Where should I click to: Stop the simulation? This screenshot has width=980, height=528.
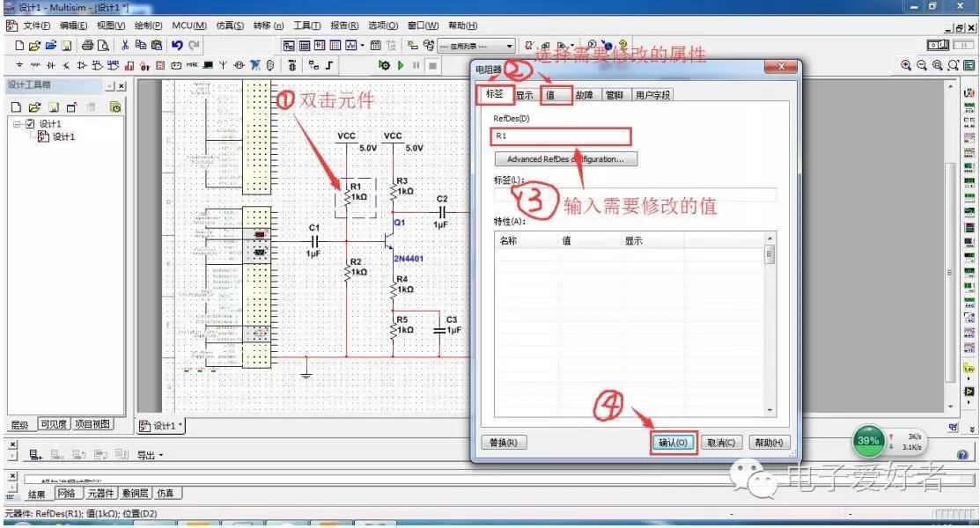432,65
